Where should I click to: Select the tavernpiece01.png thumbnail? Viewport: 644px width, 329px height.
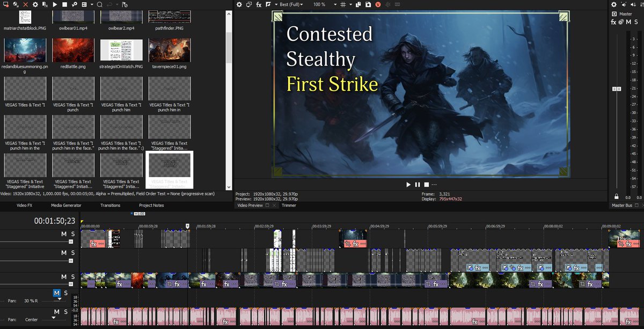169,51
